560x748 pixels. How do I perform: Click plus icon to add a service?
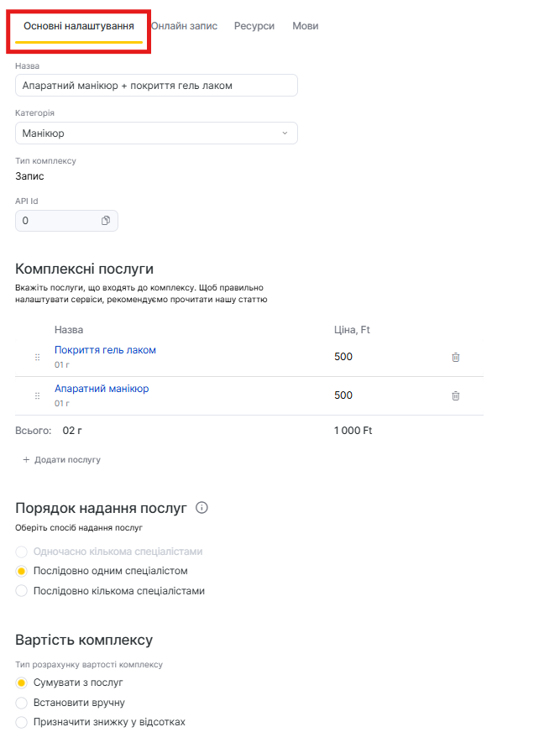tap(26, 460)
